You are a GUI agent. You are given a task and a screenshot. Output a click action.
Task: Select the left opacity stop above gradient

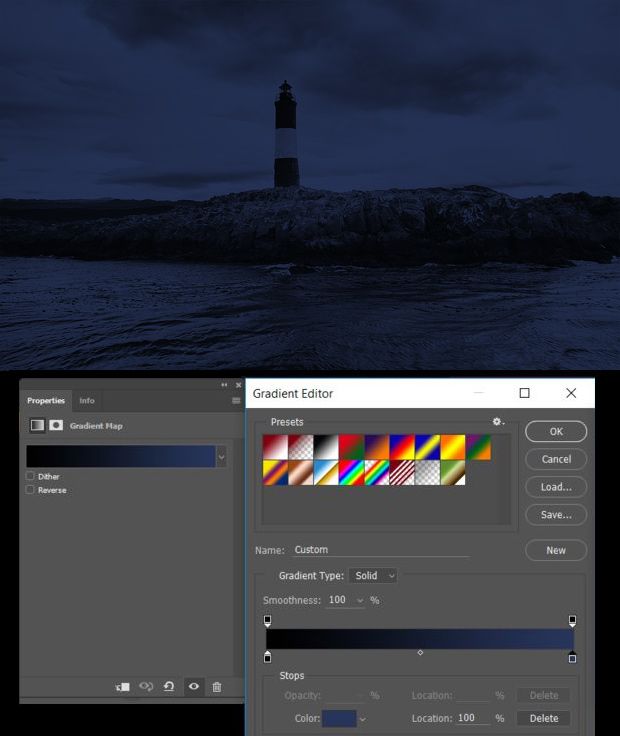[x=268, y=621]
